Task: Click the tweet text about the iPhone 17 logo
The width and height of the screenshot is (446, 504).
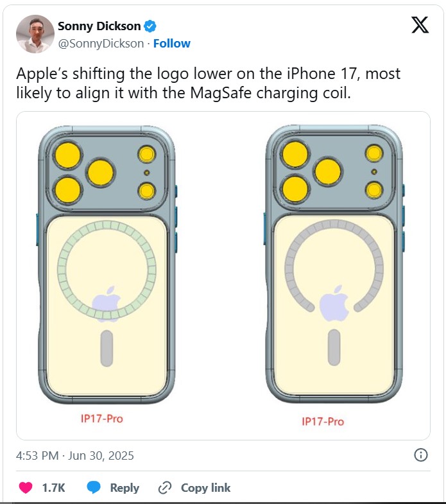Action: (208, 83)
